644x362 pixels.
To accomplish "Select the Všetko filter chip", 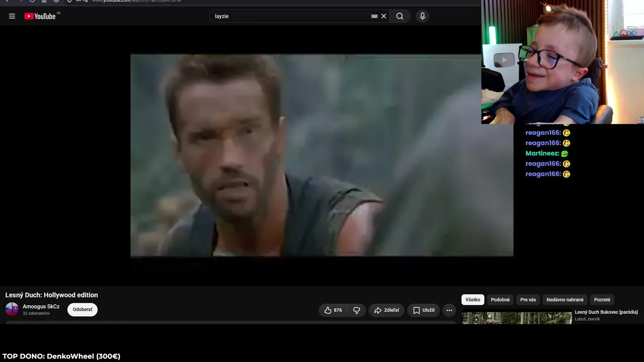I will coord(473,300).
